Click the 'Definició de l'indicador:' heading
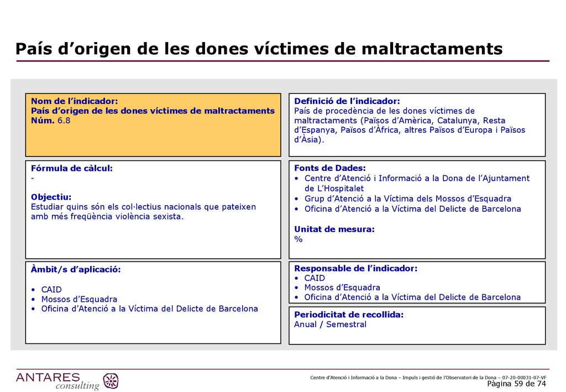The width and height of the screenshot is (566, 392). click(x=347, y=101)
